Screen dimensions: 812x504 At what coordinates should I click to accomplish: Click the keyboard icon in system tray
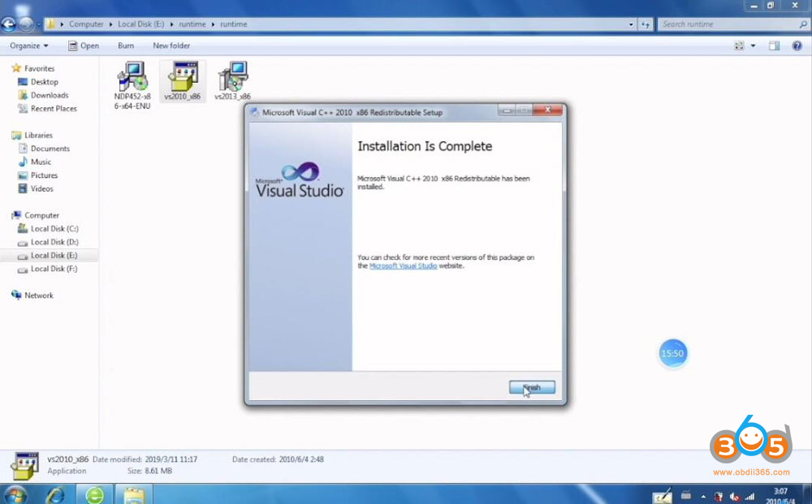point(686,496)
